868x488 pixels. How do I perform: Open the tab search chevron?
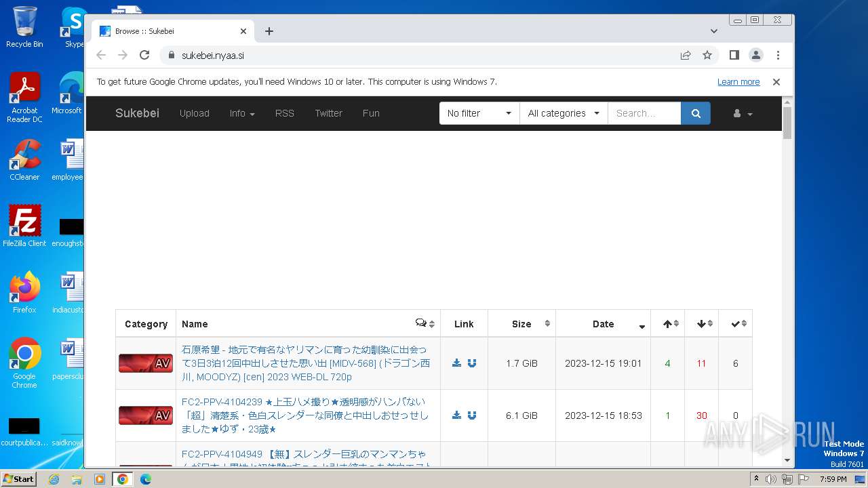coord(714,31)
